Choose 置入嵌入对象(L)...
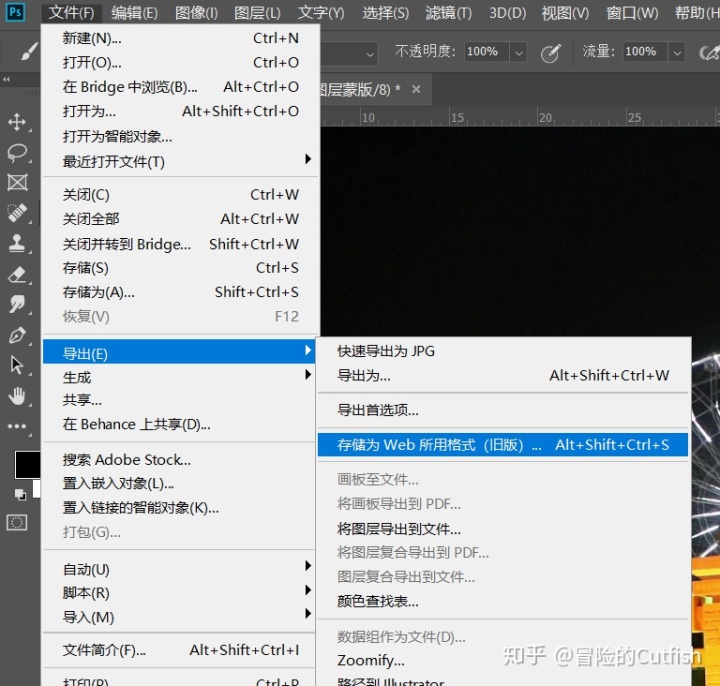Screen dimensions: 720x686 point(179,483)
